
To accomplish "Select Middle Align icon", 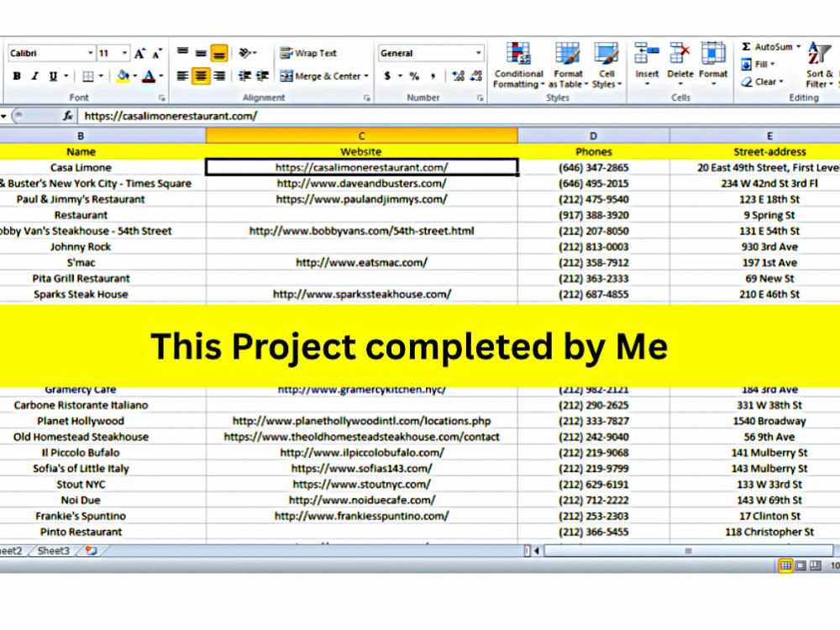I will pyautogui.click(x=201, y=52).
